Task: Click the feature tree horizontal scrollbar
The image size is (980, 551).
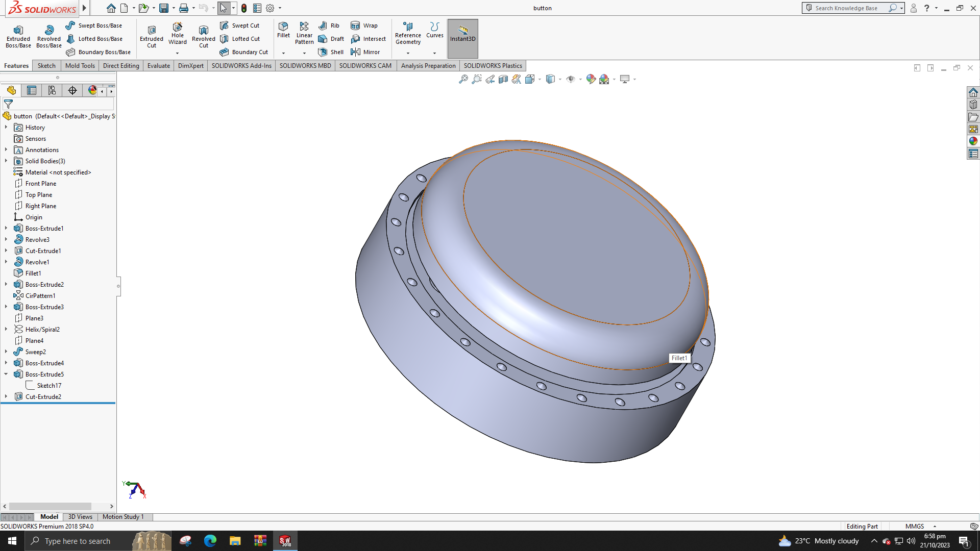Action: (x=50, y=507)
